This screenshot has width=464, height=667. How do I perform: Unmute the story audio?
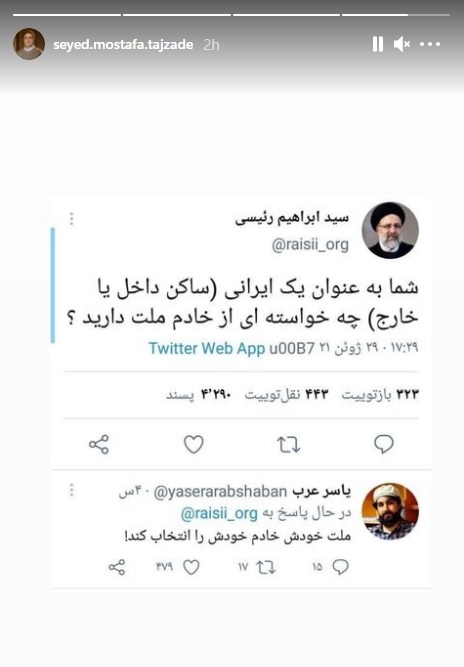point(401,44)
